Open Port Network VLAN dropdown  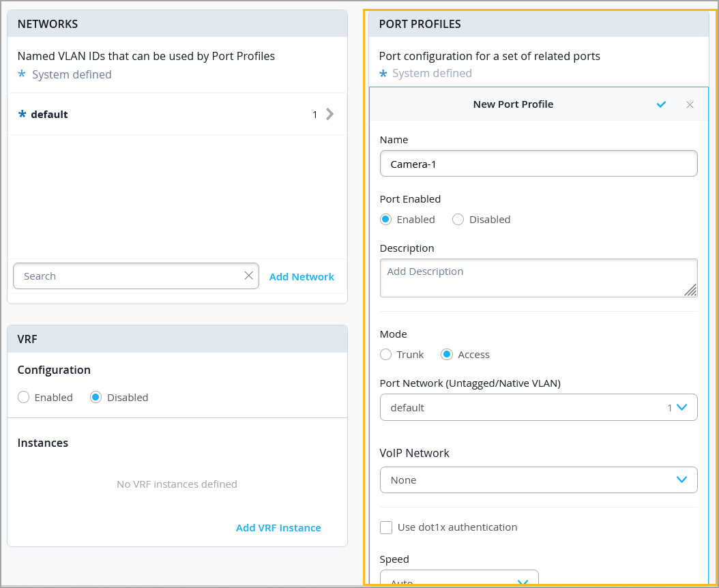click(538, 407)
